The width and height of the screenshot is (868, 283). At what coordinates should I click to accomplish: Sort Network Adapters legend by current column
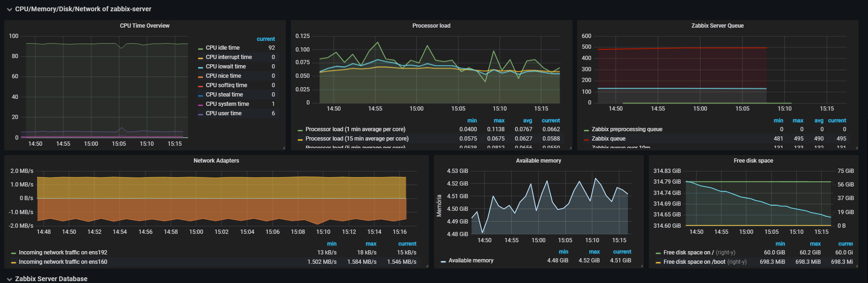[x=407, y=244]
